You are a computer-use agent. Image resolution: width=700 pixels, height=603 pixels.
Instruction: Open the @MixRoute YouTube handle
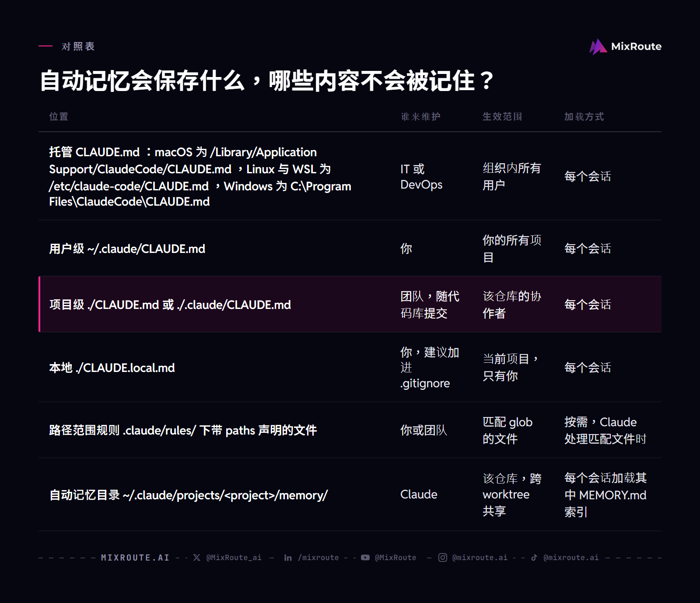pyautogui.click(x=395, y=557)
